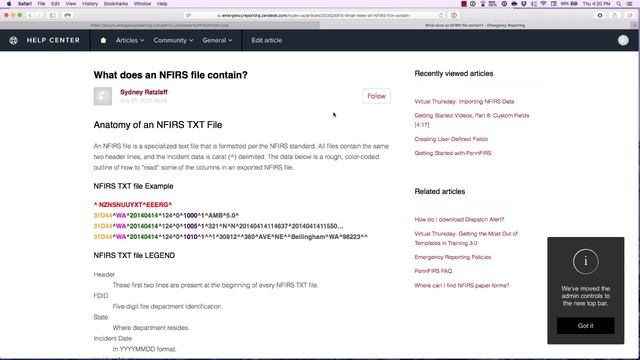Open 'Getting Started Videos, Part 8: Custom Fields' link
The image size is (640, 360).
[471, 120]
